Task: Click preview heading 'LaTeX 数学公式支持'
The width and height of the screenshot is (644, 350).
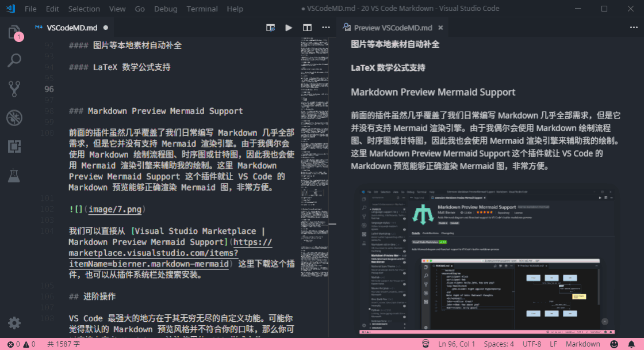Action: 388,68
